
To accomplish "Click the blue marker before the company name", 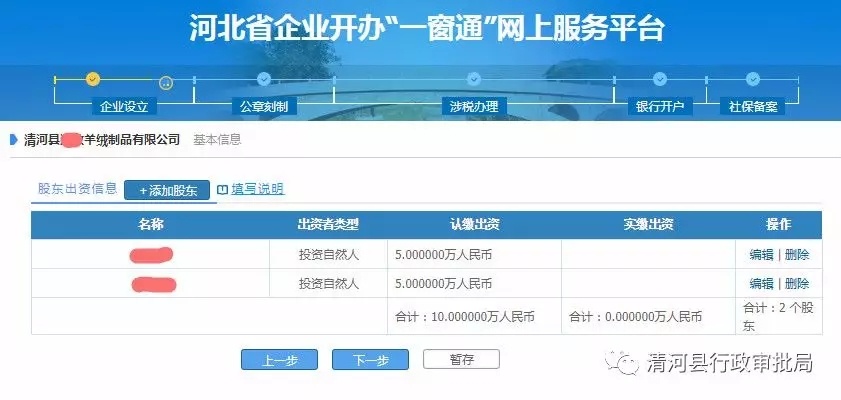I will [14, 140].
